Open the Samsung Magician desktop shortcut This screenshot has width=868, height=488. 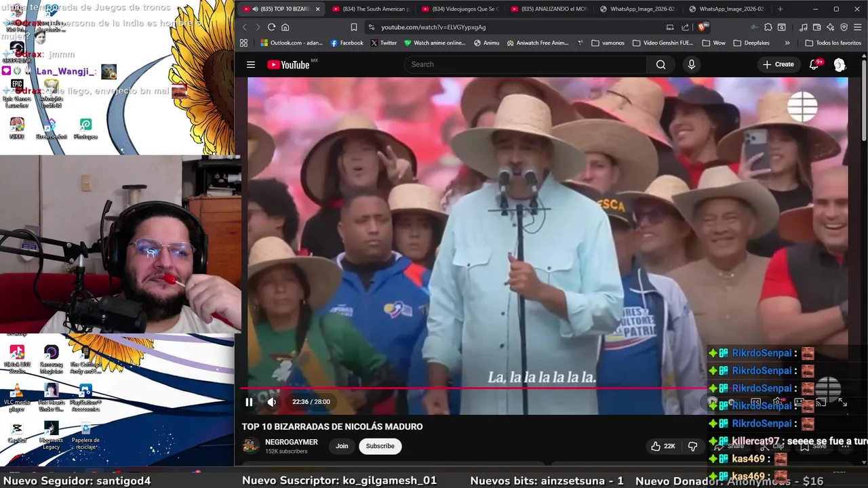(x=51, y=359)
